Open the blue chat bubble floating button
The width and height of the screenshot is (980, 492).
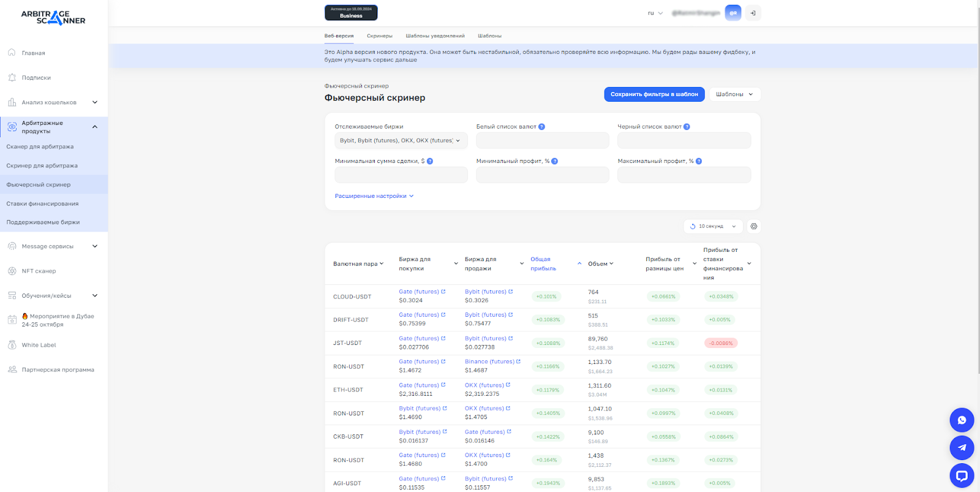click(x=962, y=420)
